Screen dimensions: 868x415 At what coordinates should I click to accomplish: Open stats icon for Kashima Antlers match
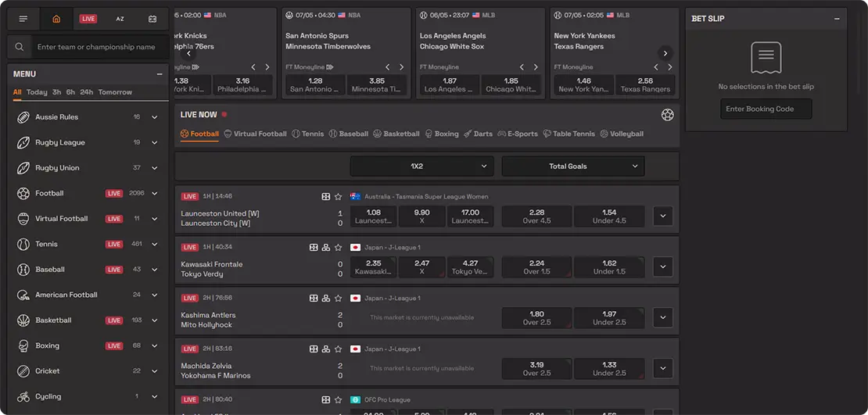[326, 299]
